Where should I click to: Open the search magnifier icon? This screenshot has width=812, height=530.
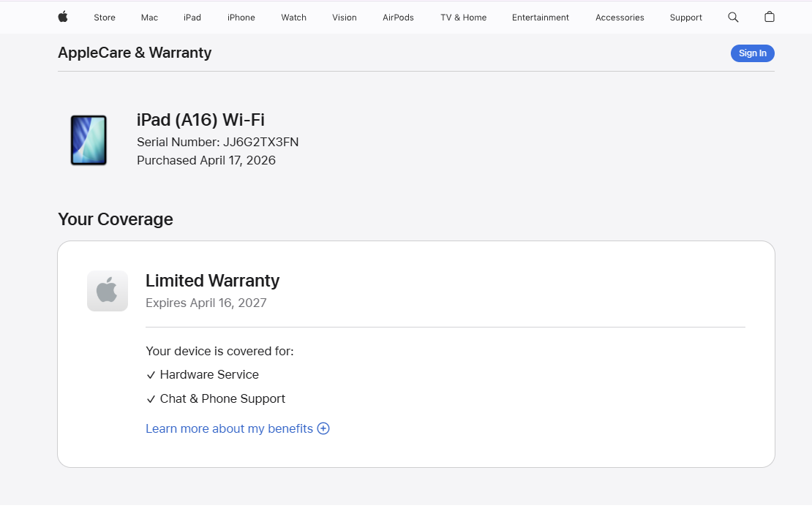click(x=733, y=17)
